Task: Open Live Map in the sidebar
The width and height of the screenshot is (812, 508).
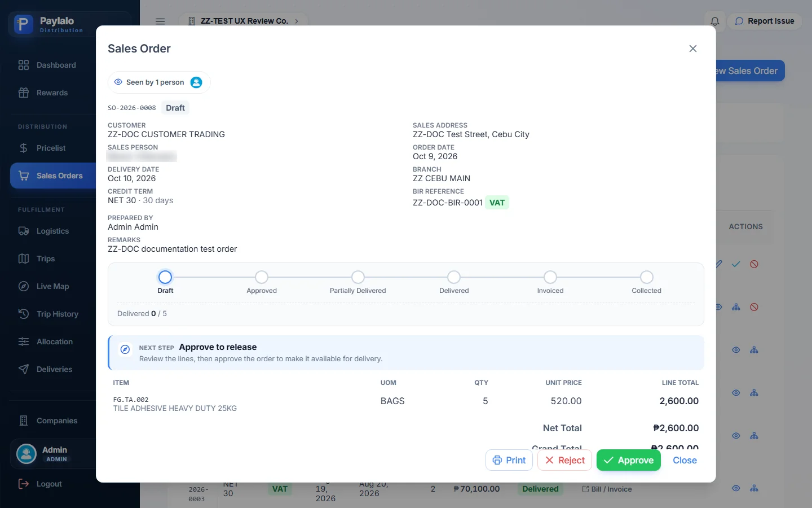Action: pyautogui.click(x=53, y=286)
